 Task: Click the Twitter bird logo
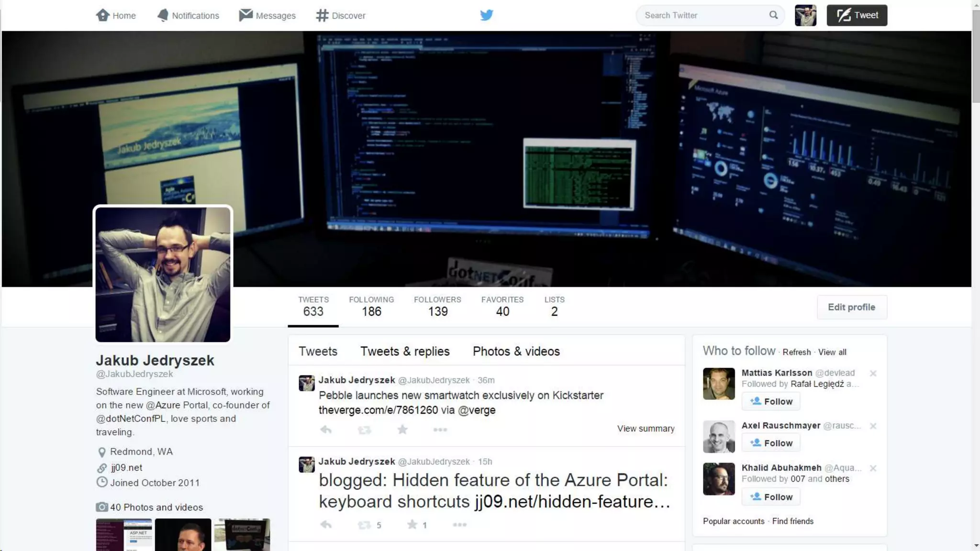pos(486,15)
